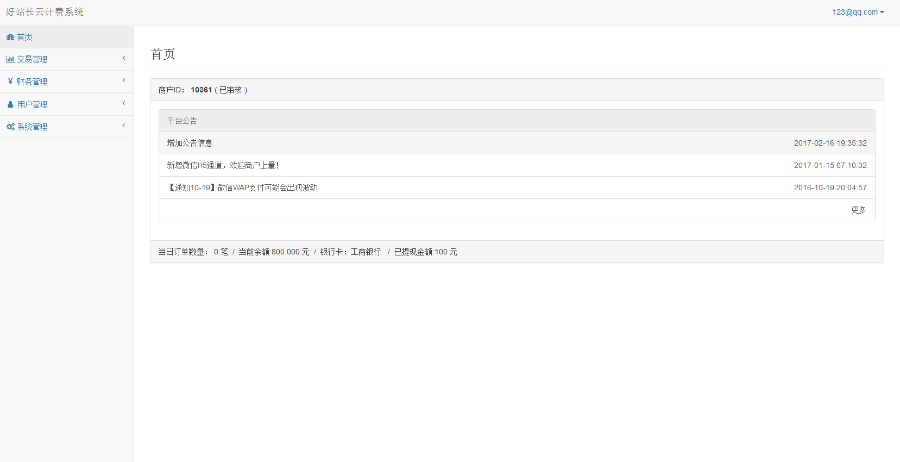This screenshot has height=462, width=900.
Task: Open the 123@qq.com account dropdown
Action: (858, 12)
